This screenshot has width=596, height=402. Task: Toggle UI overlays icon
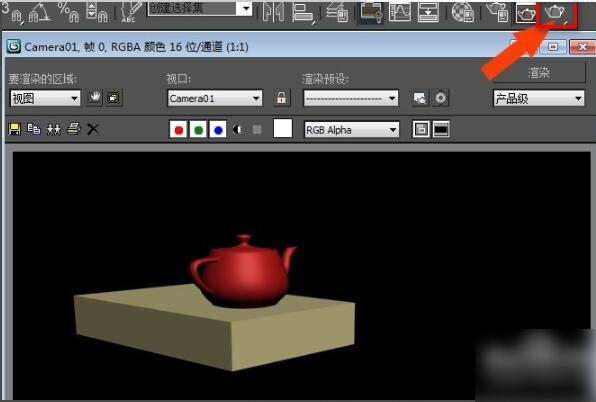[x=421, y=129]
